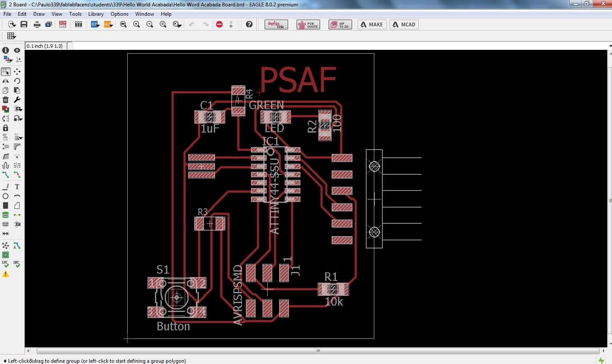Image resolution: width=612 pixels, height=364 pixels.
Task: Open the File menu
Action: tap(7, 14)
